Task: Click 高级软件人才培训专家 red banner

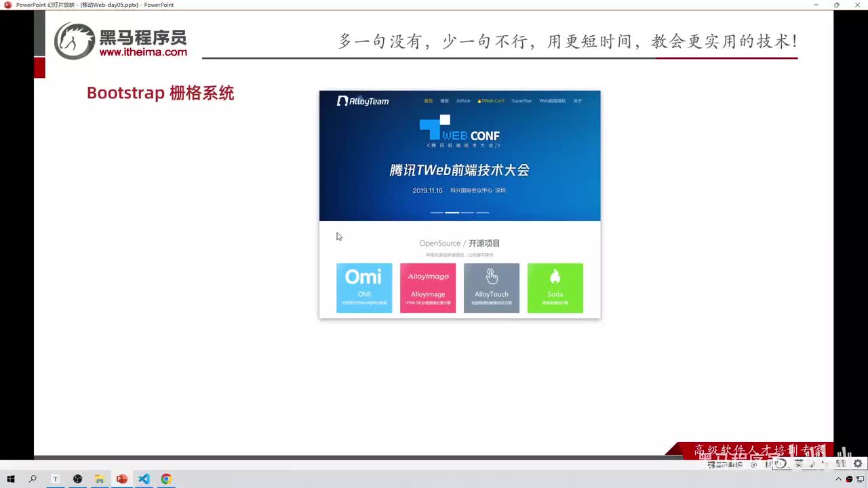Action: tap(749, 449)
